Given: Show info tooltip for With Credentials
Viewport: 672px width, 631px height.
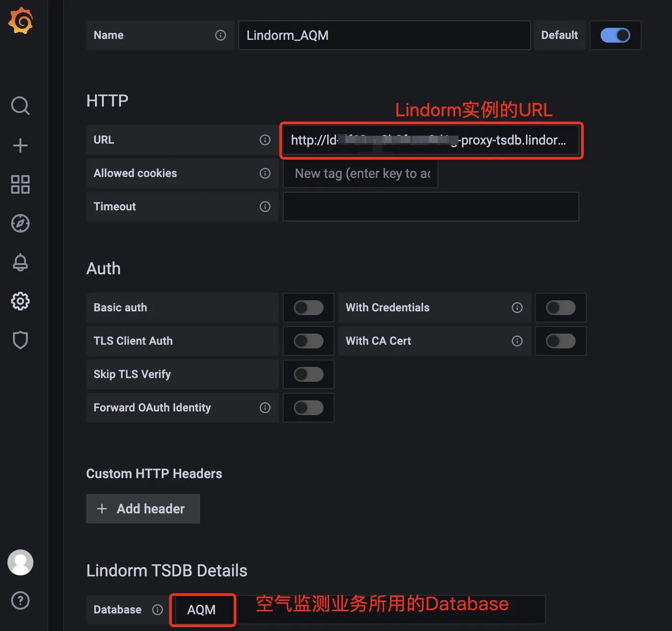Looking at the screenshot, I should pyautogui.click(x=517, y=308).
